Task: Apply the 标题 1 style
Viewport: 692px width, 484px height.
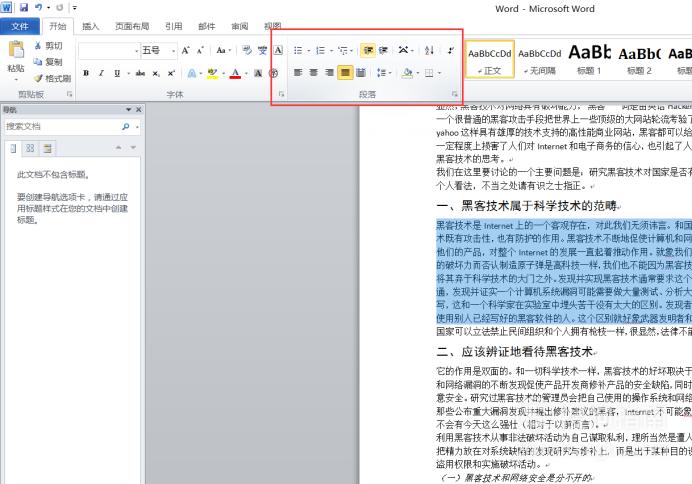Action: click(589, 60)
